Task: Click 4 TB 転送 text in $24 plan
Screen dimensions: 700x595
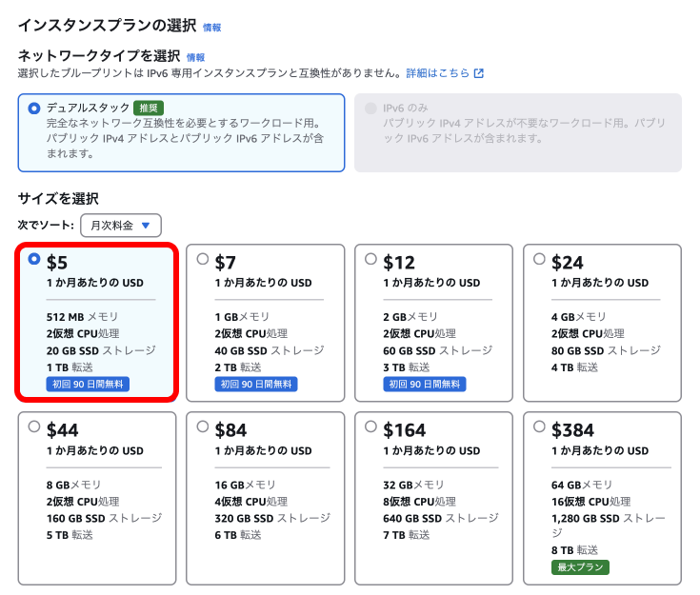Action: click(x=574, y=367)
